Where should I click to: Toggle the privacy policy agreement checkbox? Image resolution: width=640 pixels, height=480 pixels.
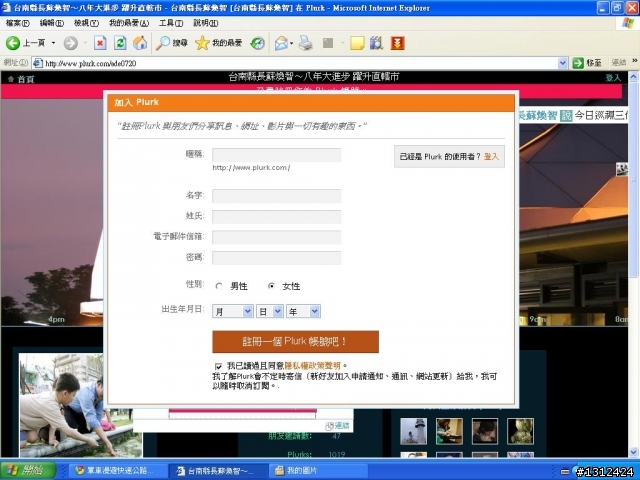pos(218,366)
